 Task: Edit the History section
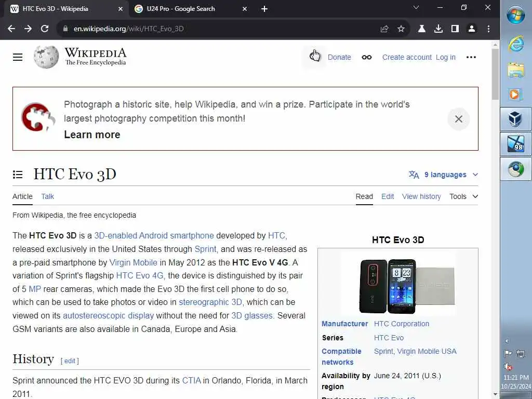pos(70,361)
